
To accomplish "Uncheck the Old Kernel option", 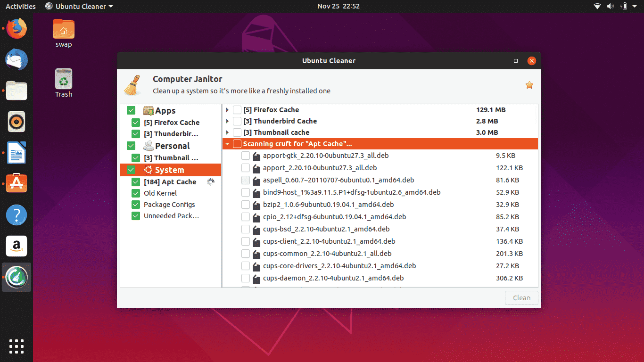I will 135,193.
